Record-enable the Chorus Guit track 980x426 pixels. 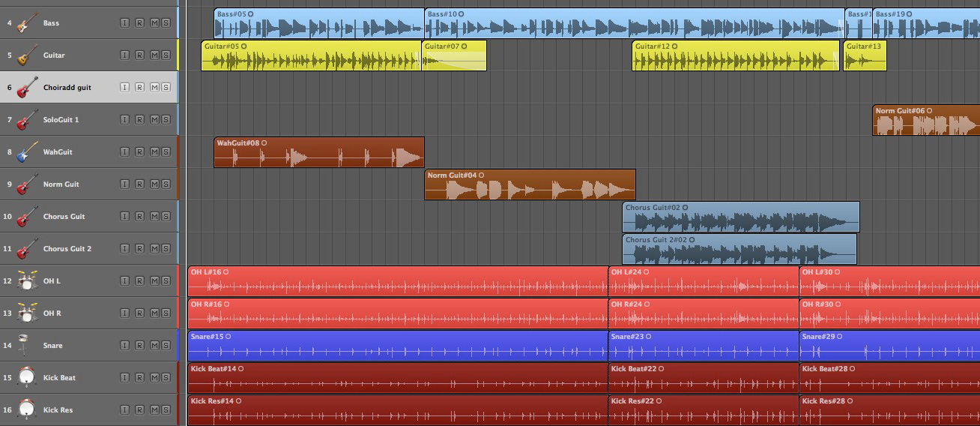point(139,217)
